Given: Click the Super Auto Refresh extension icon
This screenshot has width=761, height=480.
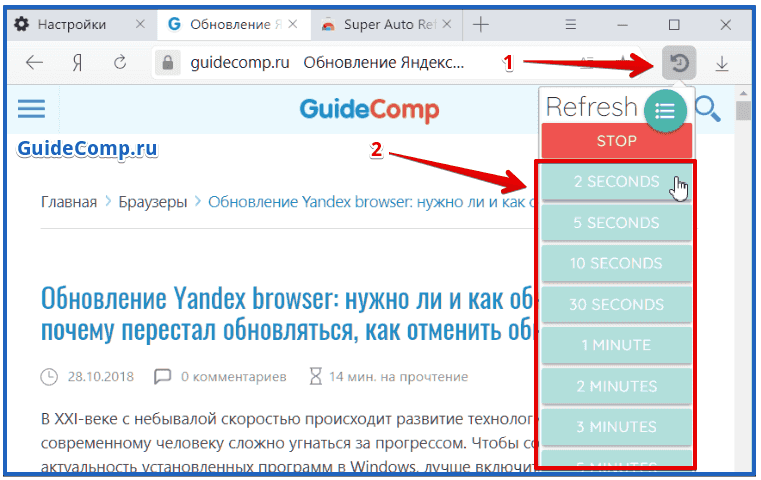Looking at the screenshot, I should 679,63.
